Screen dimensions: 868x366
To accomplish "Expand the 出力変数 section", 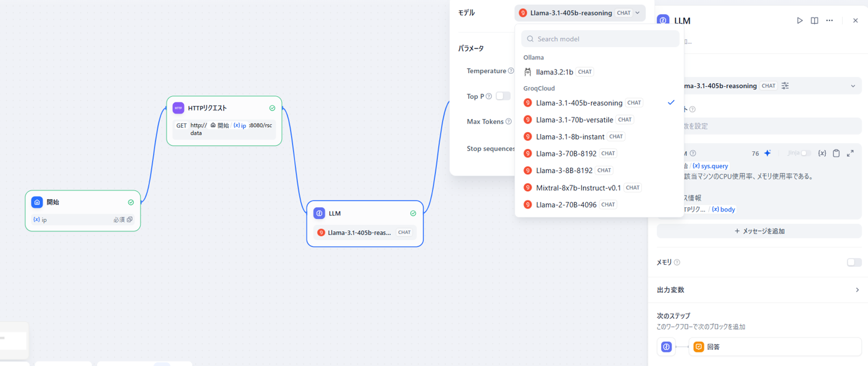I will click(759, 290).
